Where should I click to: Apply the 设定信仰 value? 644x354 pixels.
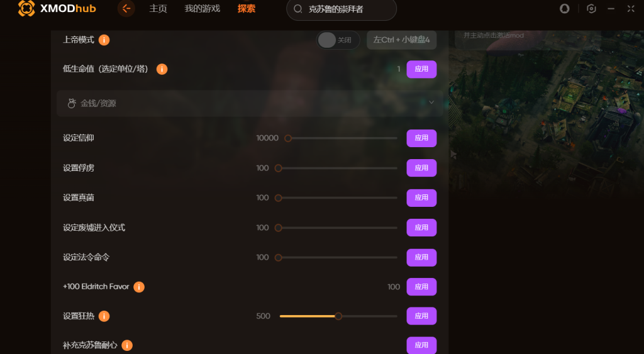(421, 138)
